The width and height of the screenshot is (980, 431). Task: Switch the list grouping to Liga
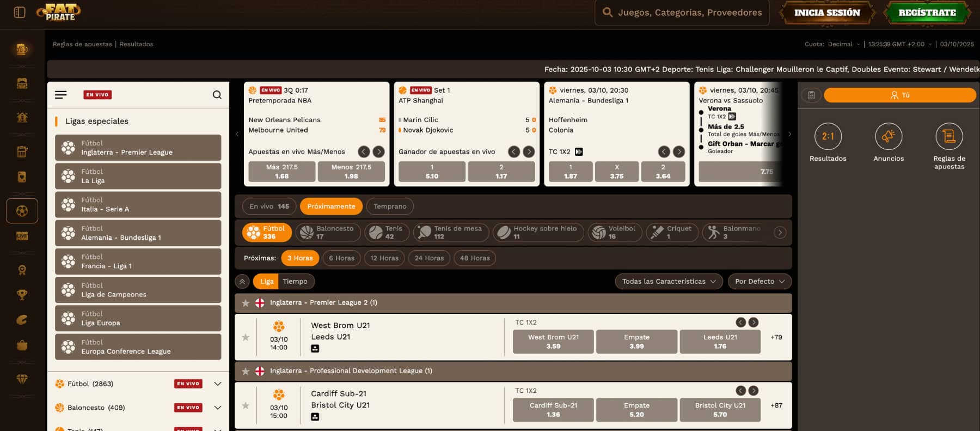[266, 281]
